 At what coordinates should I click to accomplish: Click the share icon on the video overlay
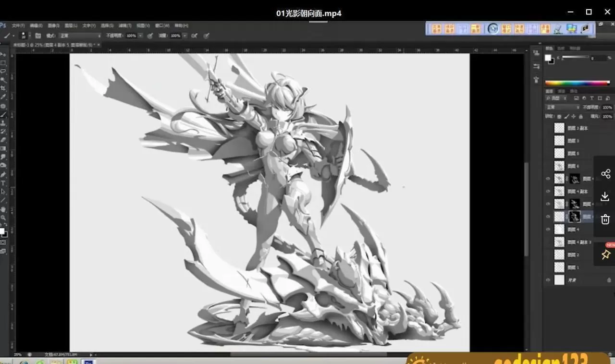(x=605, y=174)
